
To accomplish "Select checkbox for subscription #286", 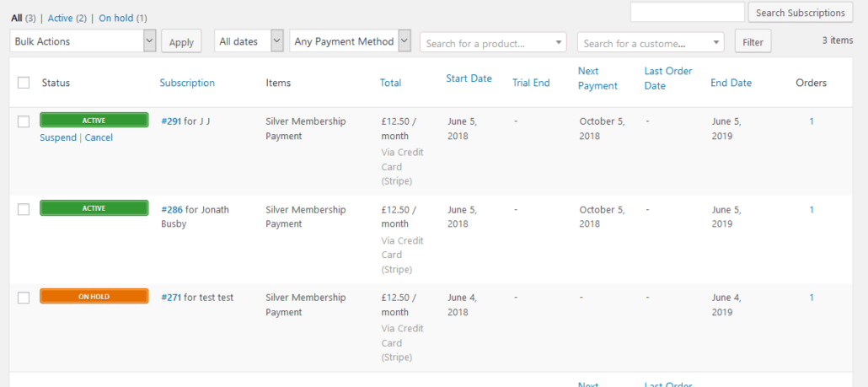I will click(24, 209).
